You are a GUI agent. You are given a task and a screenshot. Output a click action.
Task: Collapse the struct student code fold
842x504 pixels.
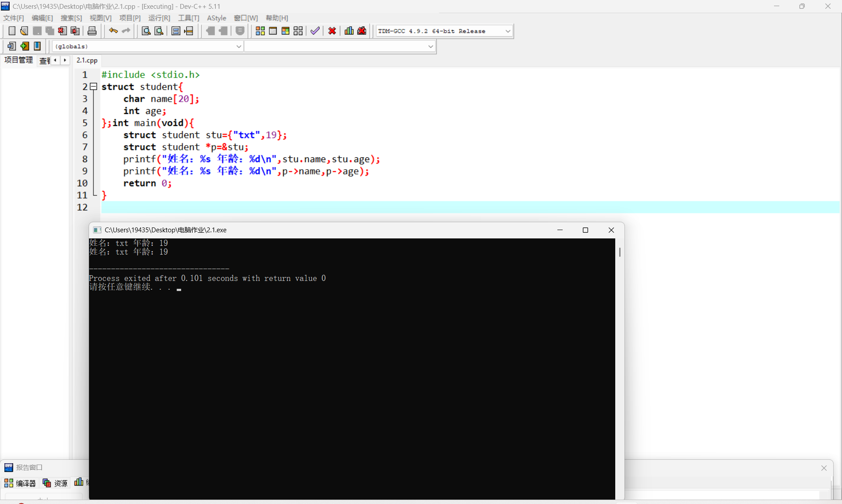[x=93, y=87]
